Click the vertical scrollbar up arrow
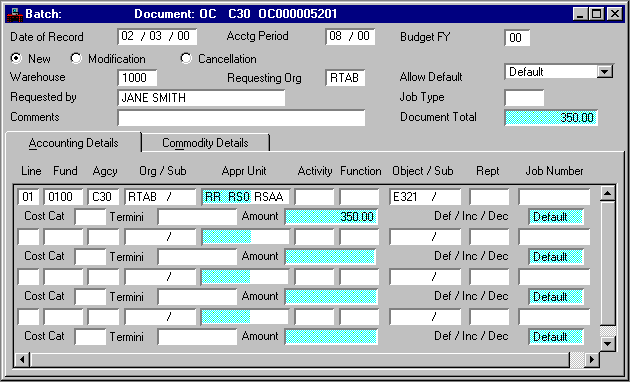The image size is (630, 382). coord(608,194)
